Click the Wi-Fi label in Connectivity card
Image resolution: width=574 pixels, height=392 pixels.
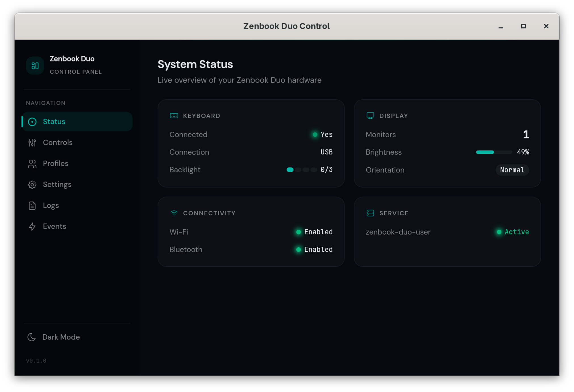pyautogui.click(x=179, y=232)
